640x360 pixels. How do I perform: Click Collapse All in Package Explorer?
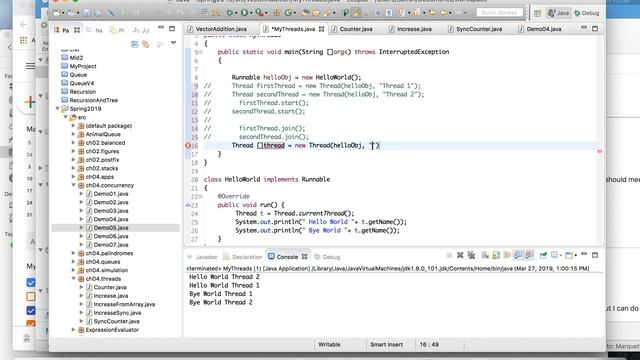click(134, 44)
